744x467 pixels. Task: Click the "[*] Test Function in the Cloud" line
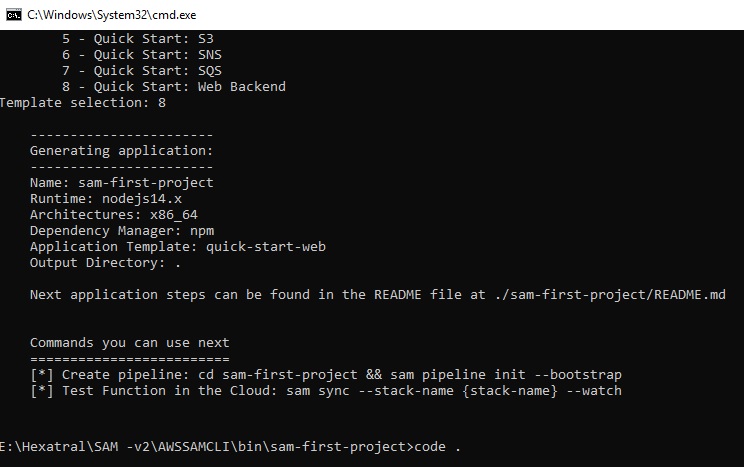326,391
